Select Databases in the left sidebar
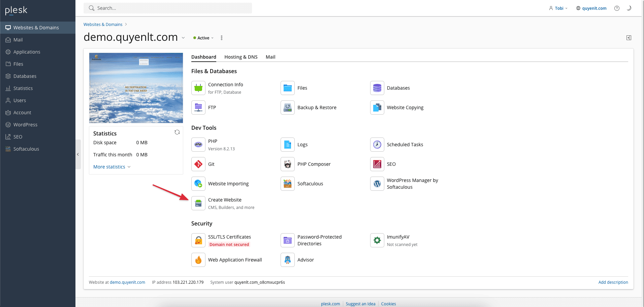 coord(25,76)
